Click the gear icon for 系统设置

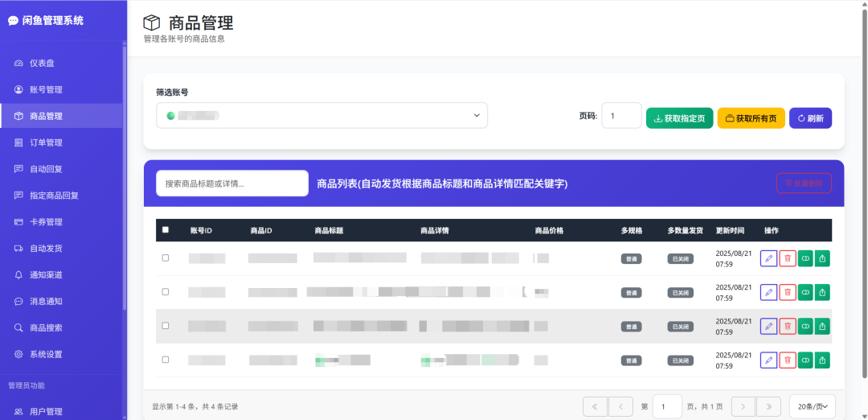click(x=18, y=354)
